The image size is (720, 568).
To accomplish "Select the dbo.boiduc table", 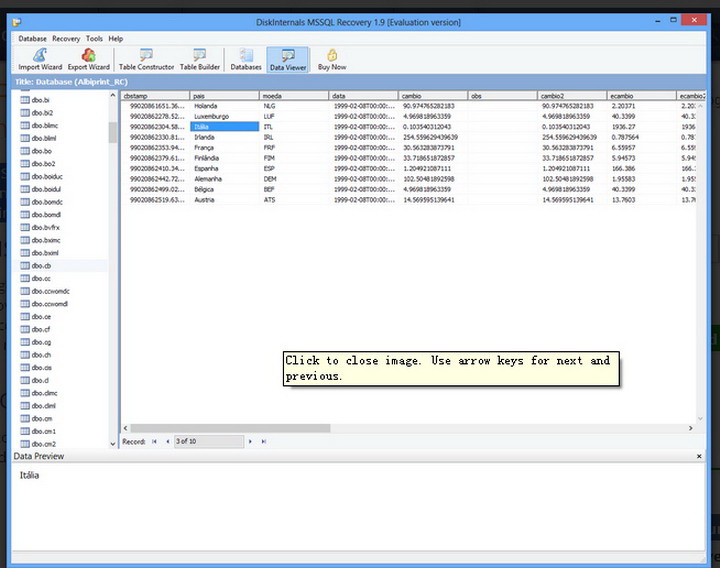I will 47,176.
